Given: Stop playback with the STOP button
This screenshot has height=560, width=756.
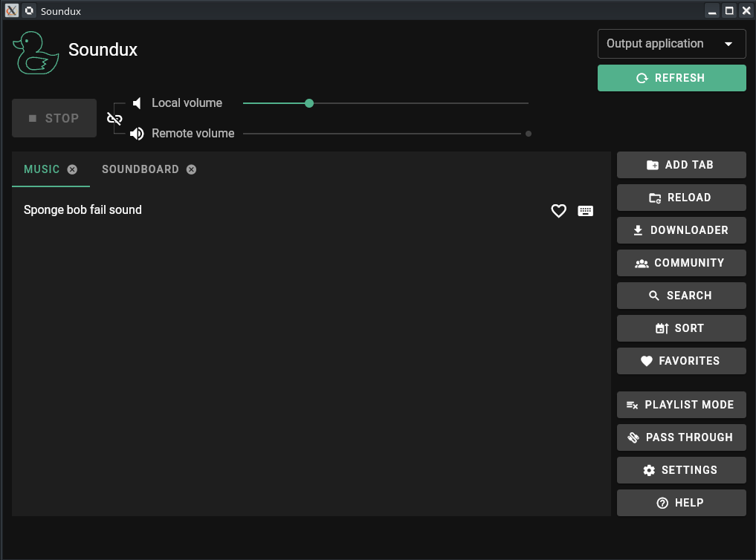Looking at the screenshot, I should [x=54, y=118].
